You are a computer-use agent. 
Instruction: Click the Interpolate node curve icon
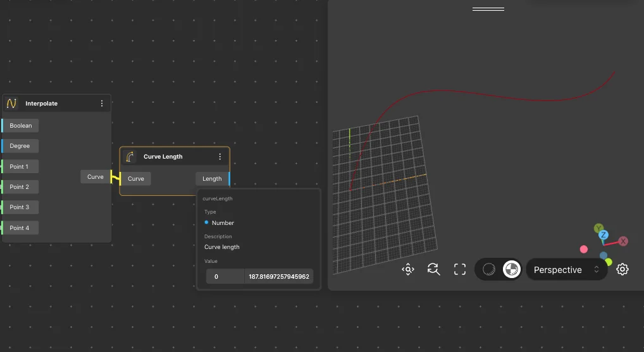(11, 104)
